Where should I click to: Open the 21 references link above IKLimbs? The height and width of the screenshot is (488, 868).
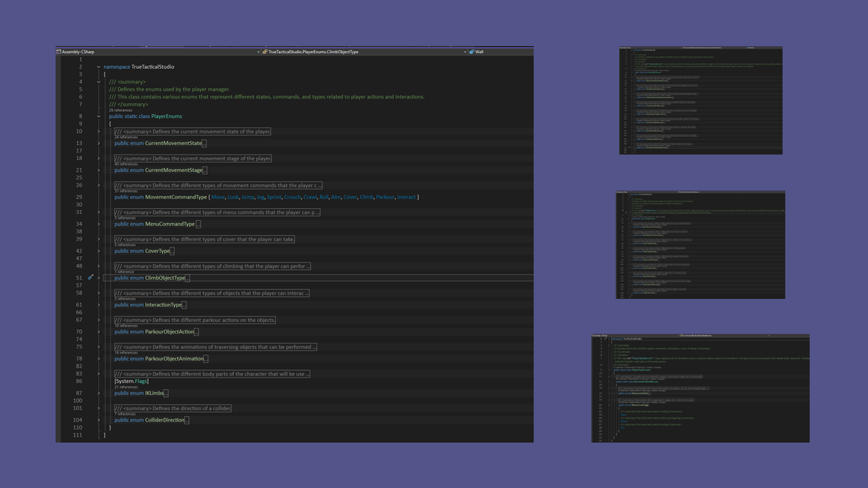click(x=126, y=387)
